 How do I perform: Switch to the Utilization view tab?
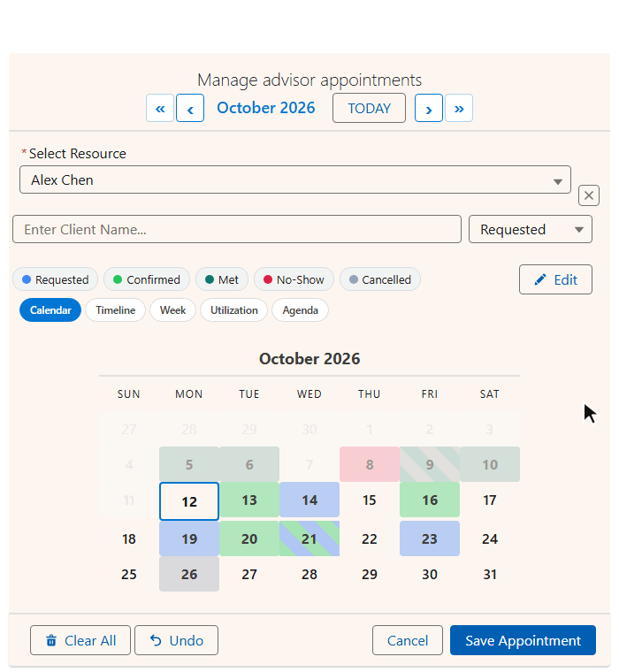click(x=234, y=309)
